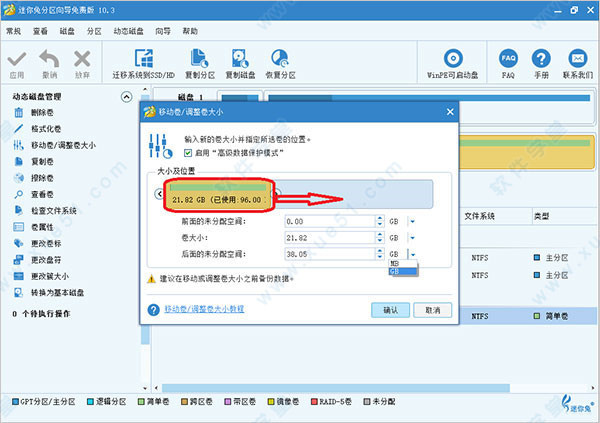The height and width of the screenshot is (423, 600).
Task: Open the 向导 menu
Action: 163,31
